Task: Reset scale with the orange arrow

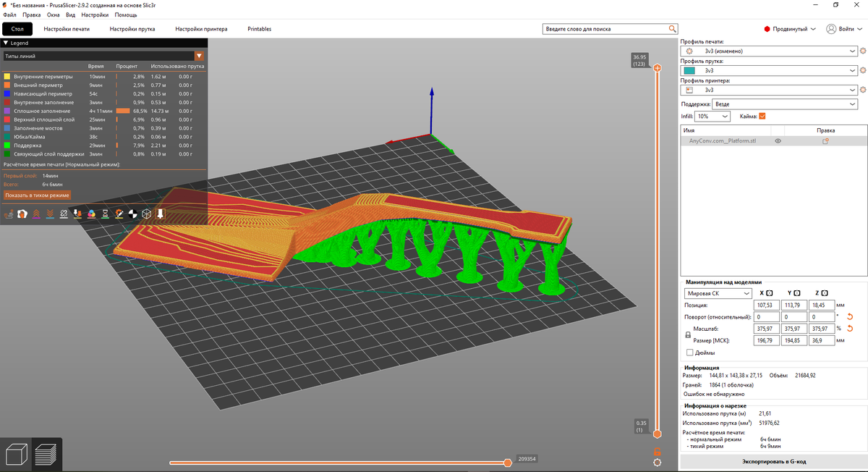Action: 850,329
